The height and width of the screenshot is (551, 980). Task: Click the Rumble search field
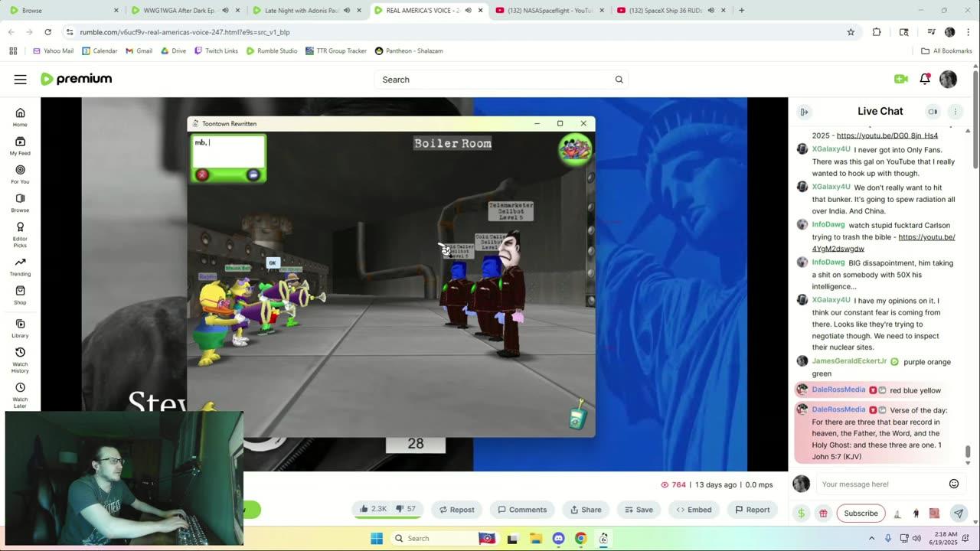(x=502, y=80)
